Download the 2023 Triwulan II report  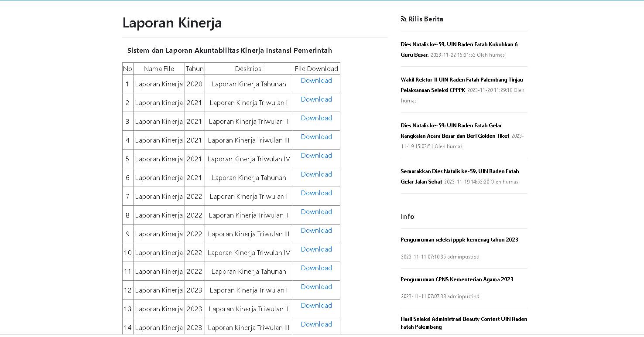click(316, 306)
